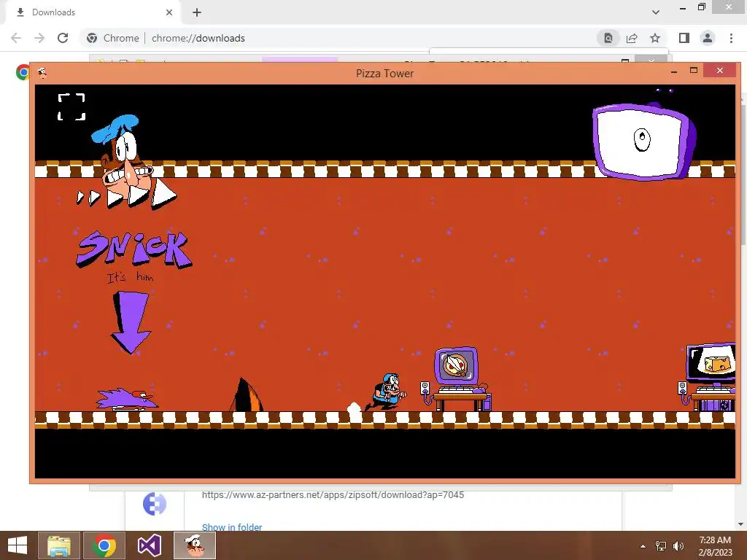Viewport: 747px width, 560px height.
Task: Click the Chrome site info chip
Action: click(x=113, y=38)
